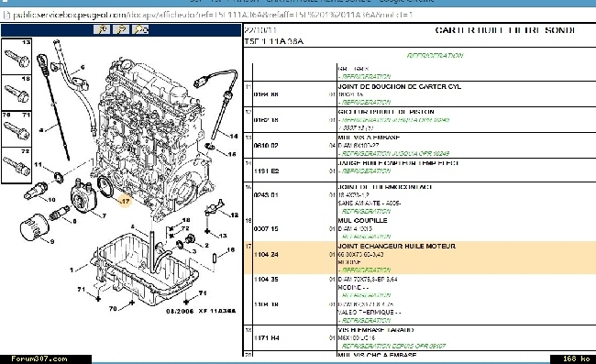
Task: Click part number 0307 15
Action: pos(266,228)
